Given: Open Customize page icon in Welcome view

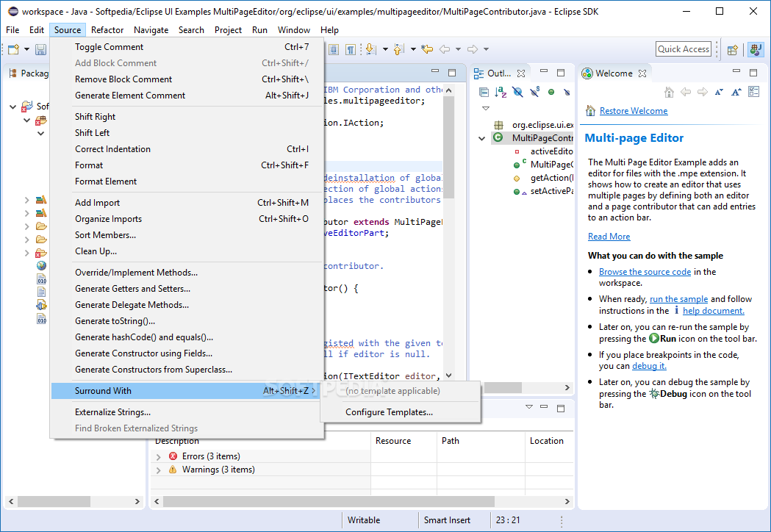Looking at the screenshot, I should pyautogui.click(x=754, y=91).
